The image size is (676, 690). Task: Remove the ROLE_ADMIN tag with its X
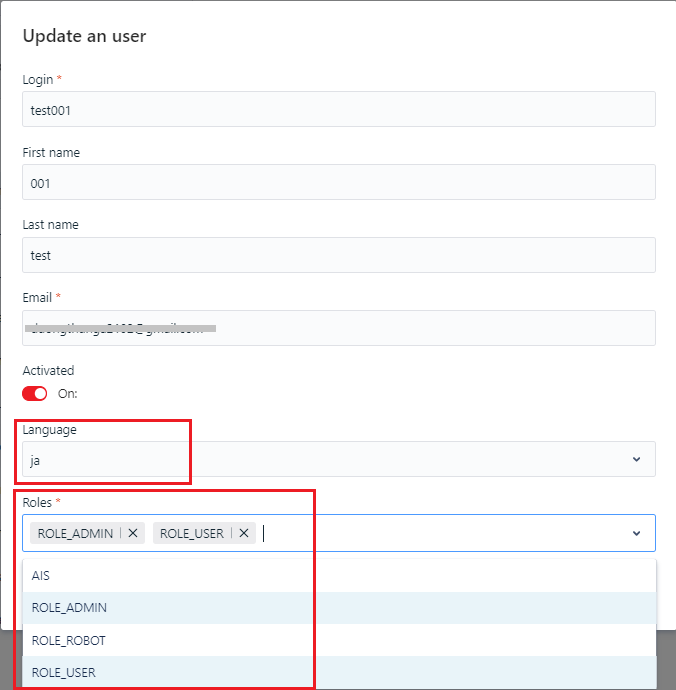[x=133, y=533]
